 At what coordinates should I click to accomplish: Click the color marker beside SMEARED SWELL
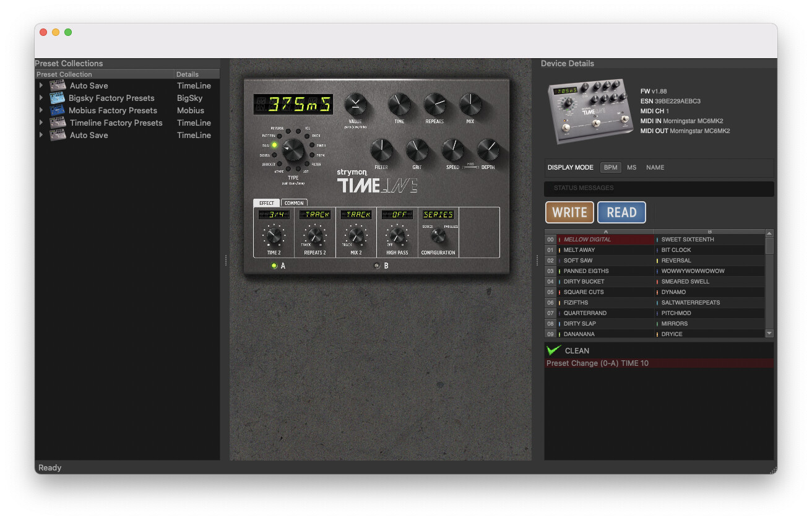point(657,282)
